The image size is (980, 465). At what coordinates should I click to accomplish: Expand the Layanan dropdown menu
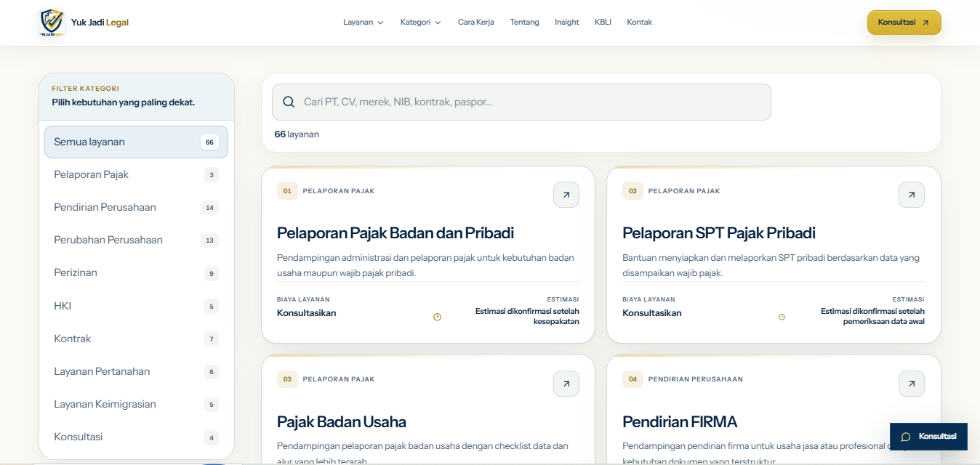pos(364,23)
